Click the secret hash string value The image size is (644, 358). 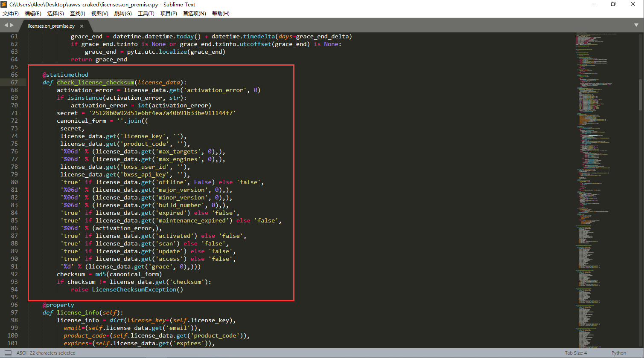[162, 113]
